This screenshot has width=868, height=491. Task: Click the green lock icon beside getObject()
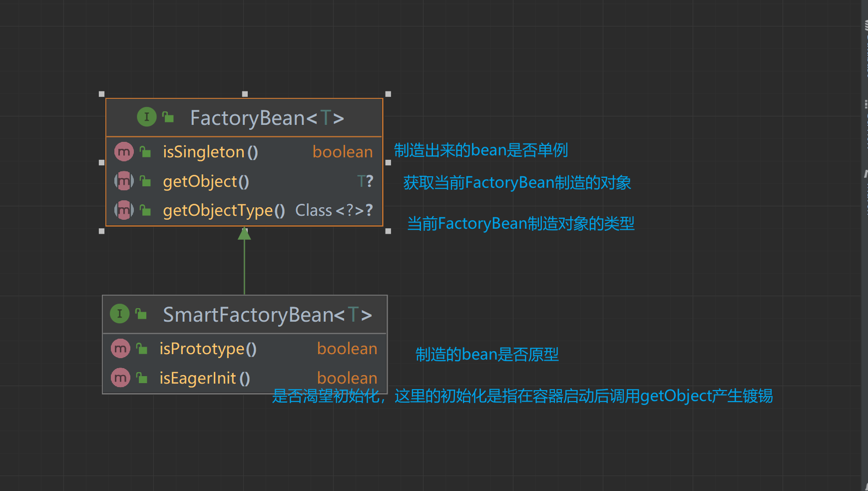coord(145,181)
